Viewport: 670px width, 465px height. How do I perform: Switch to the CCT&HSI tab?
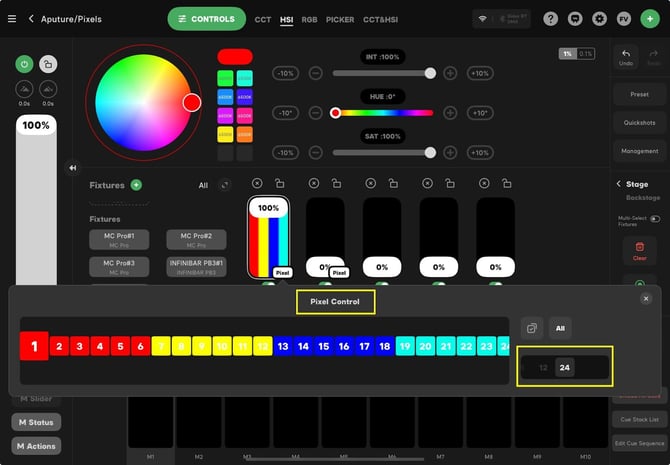click(380, 20)
